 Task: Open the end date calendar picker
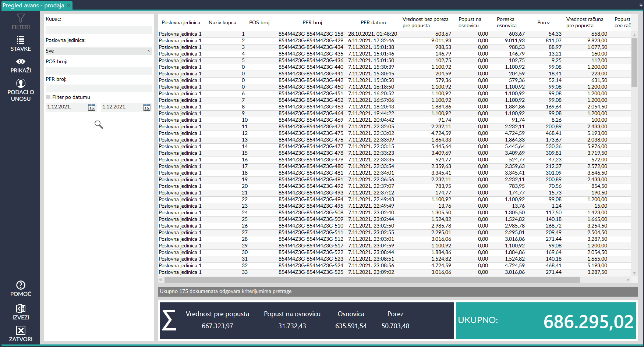[147, 107]
